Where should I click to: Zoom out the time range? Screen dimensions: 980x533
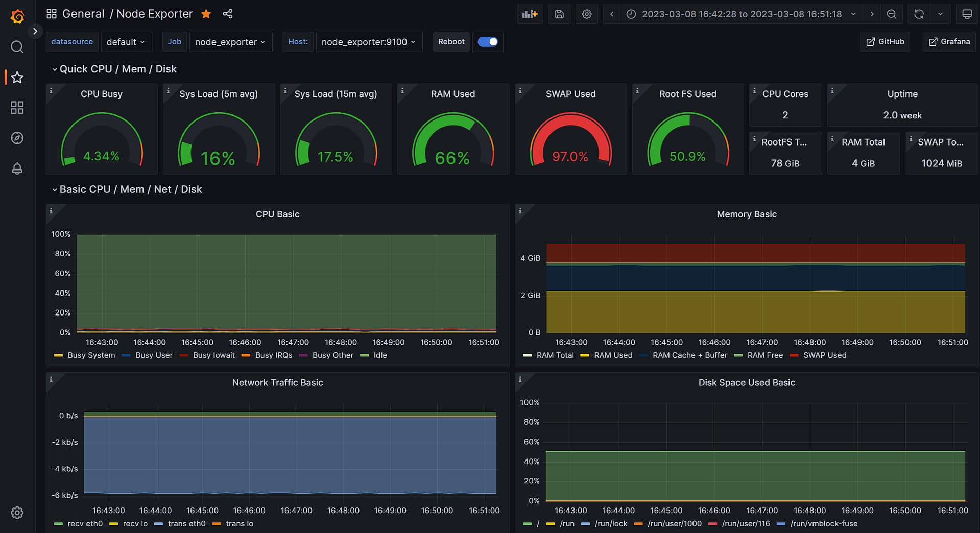[891, 14]
